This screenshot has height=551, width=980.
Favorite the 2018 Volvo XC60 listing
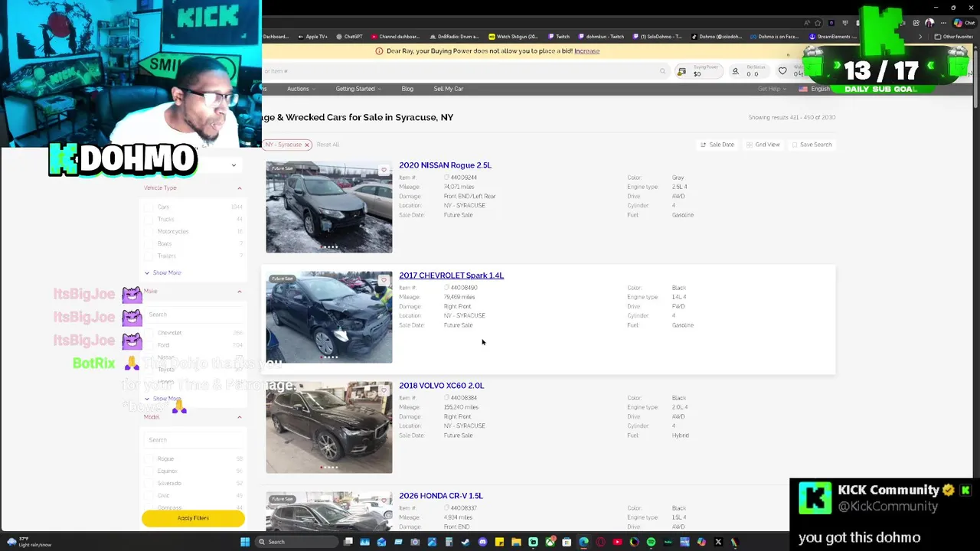coord(384,390)
